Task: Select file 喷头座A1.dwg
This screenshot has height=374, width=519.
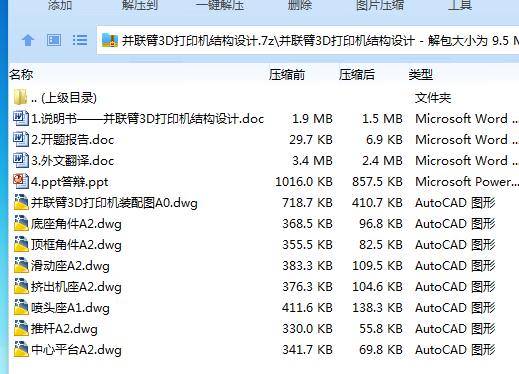Action: pos(70,308)
